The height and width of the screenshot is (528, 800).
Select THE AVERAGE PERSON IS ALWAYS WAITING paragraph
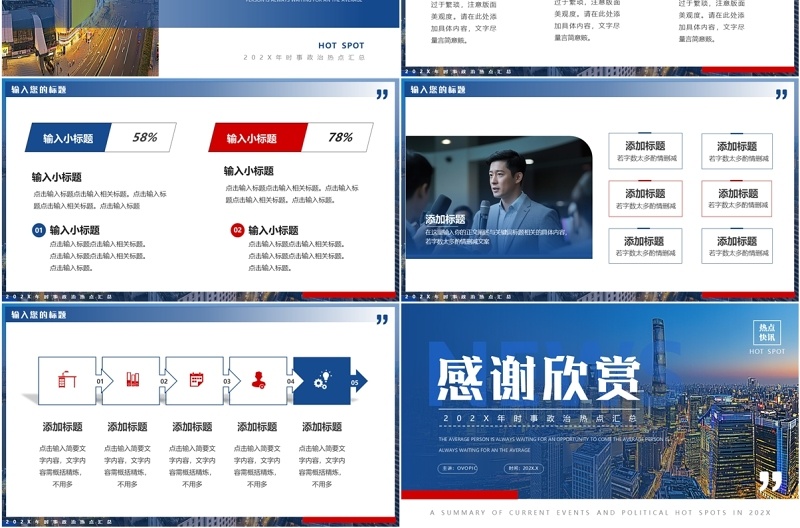tap(553, 444)
